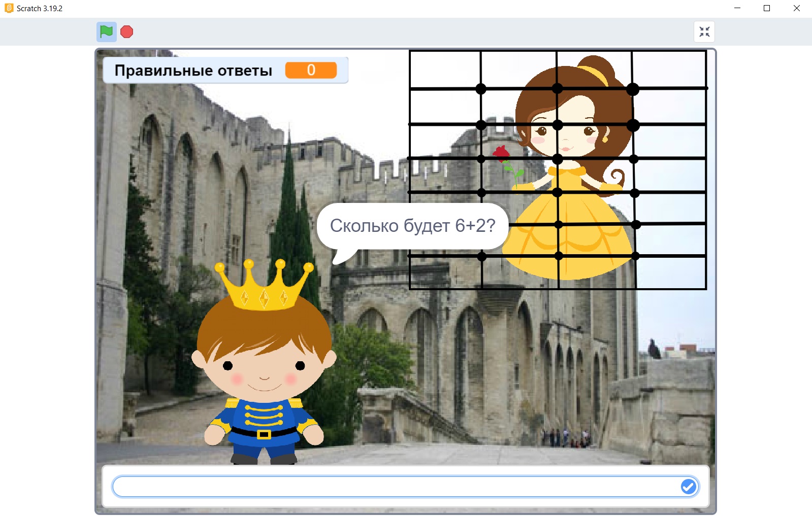Click the empty top-left cell of the cage
Screen dimensions: 812x516
coord(445,70)
